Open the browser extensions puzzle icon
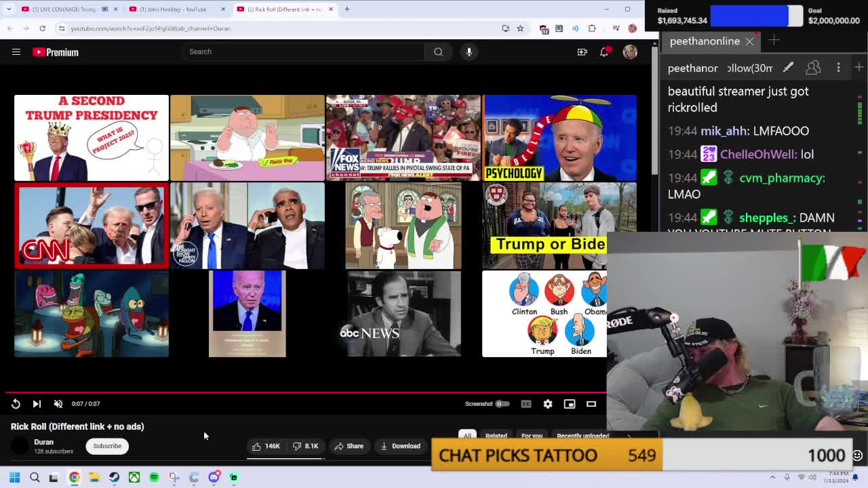The image size is (868, 488). 592,28
